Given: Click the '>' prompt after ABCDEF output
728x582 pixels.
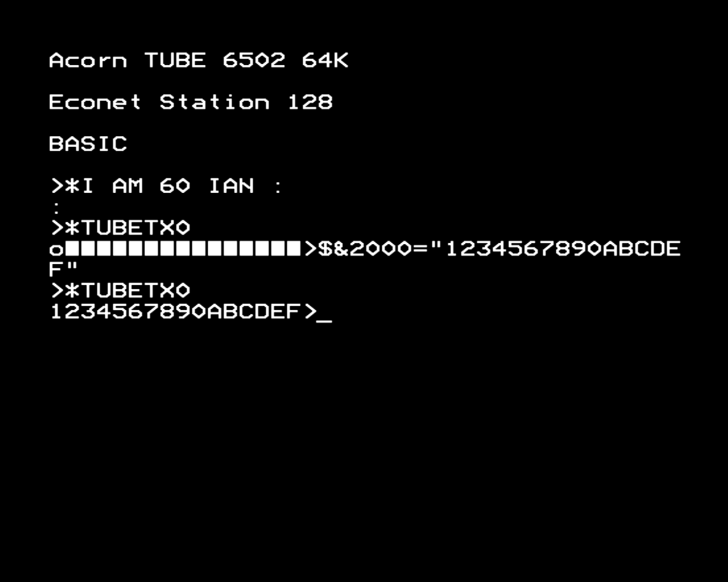Looking at the screenshot, I should pos(310,311).
